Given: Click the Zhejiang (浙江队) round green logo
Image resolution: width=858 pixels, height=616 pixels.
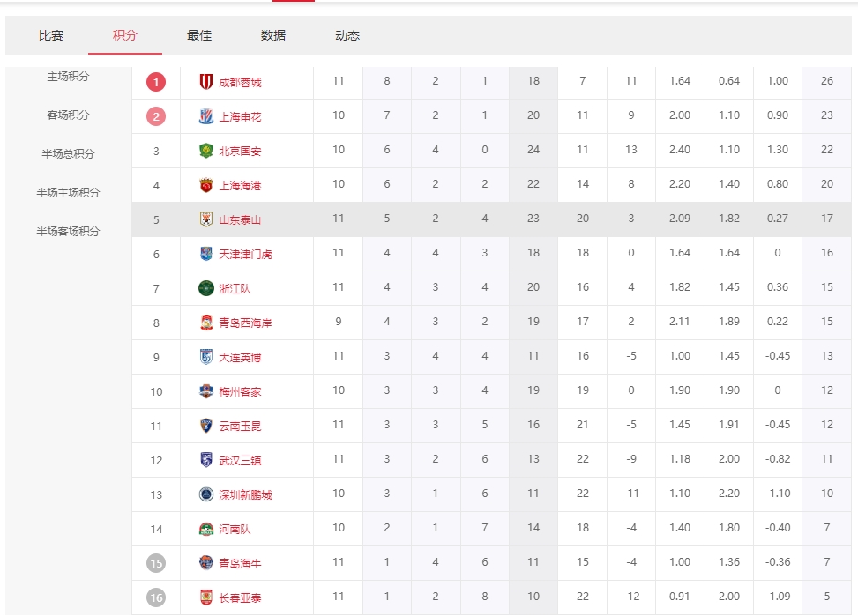Looking at the screenshot, I should pyautogui.click(x=206, y=288).
